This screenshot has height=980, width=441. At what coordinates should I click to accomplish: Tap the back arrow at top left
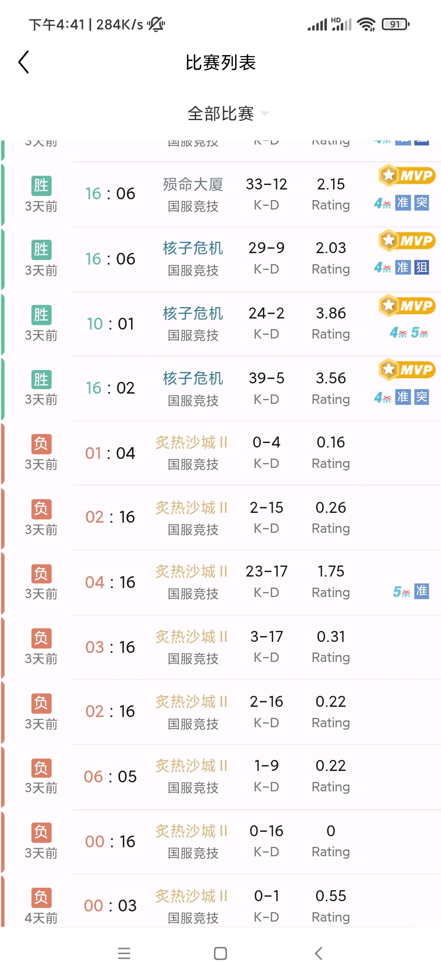tap(24, 62)
